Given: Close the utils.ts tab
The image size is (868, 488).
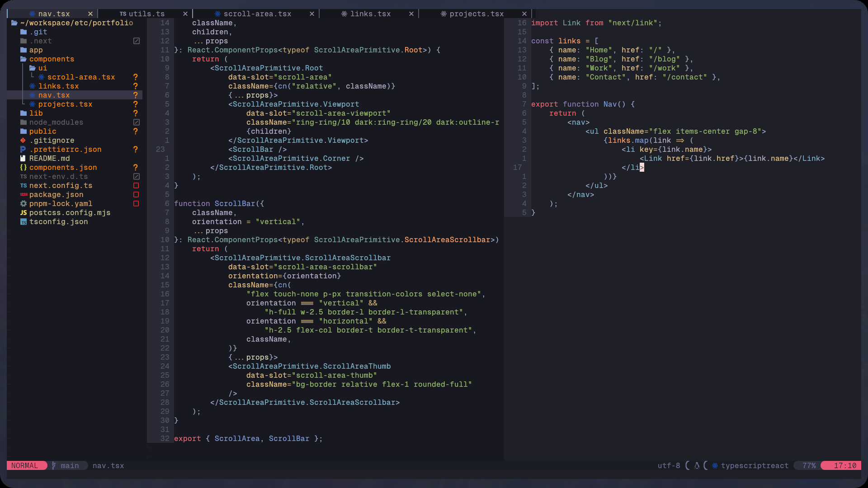Looking at the screenshot, I should [185, 14].
